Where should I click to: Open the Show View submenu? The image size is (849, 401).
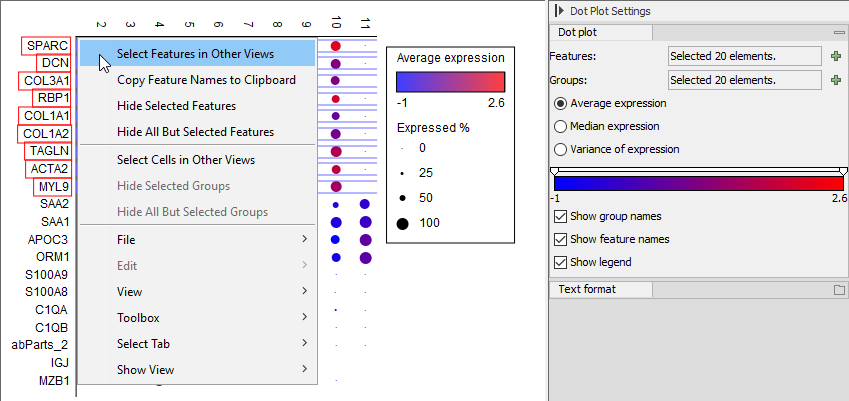[197, 370]
